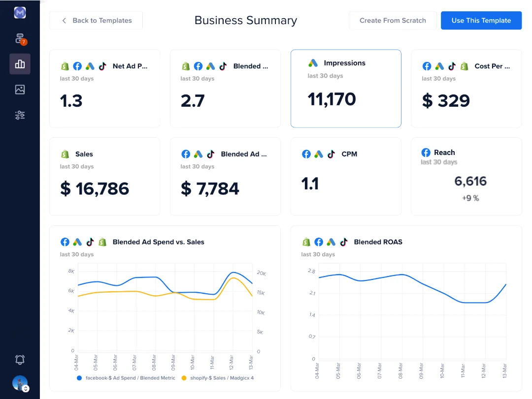Viewport: 532px width, 399px height.
Task: Click the +9 % change on Reach
Action: click(470, 198)
